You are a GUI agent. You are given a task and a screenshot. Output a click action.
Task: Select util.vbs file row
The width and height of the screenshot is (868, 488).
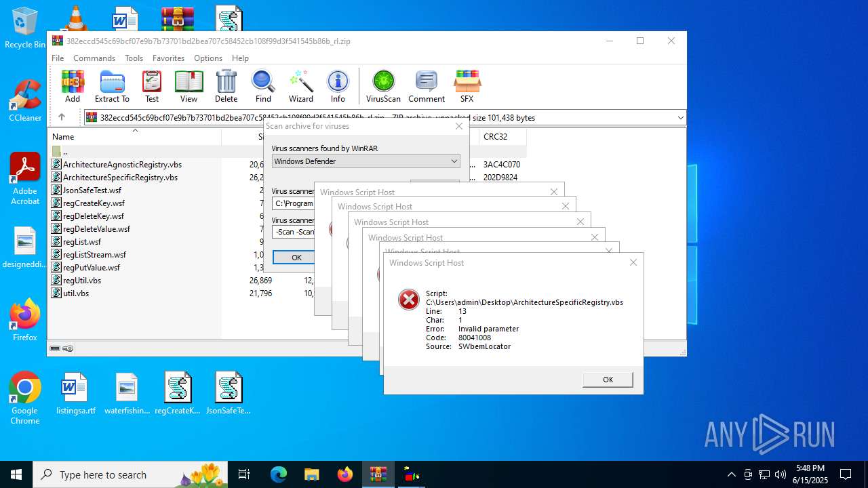tap(76, 293)
